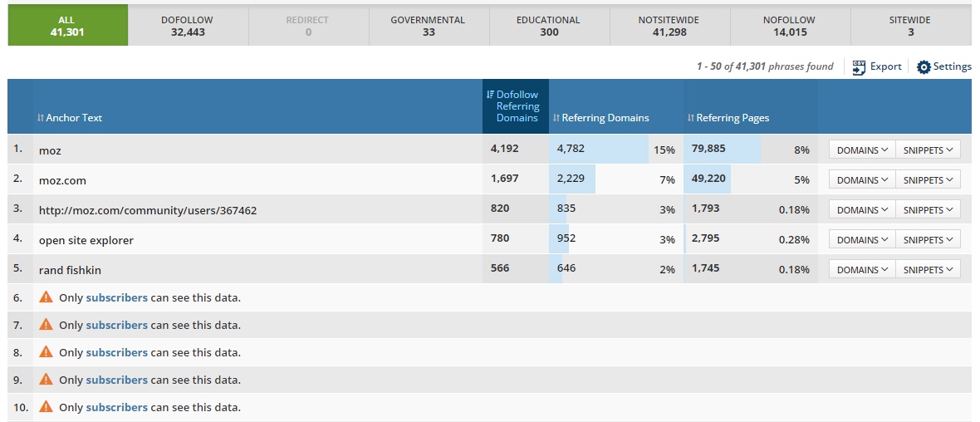This screenshot has height=422, width=980.
Task: Open the EDUCATIONAL tab
Action: 549,25
